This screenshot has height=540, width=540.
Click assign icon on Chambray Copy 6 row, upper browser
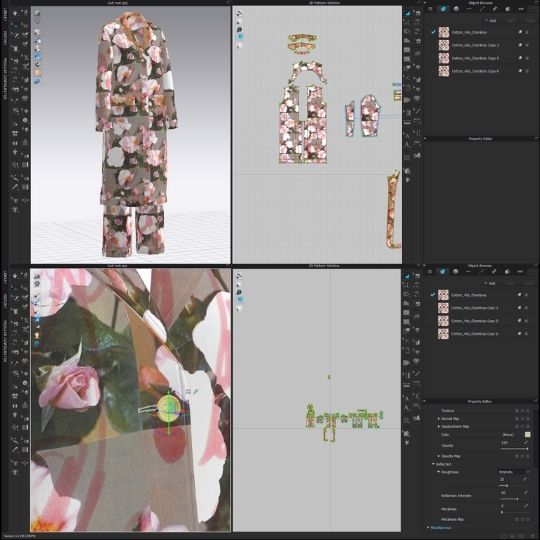coord(520,71)
